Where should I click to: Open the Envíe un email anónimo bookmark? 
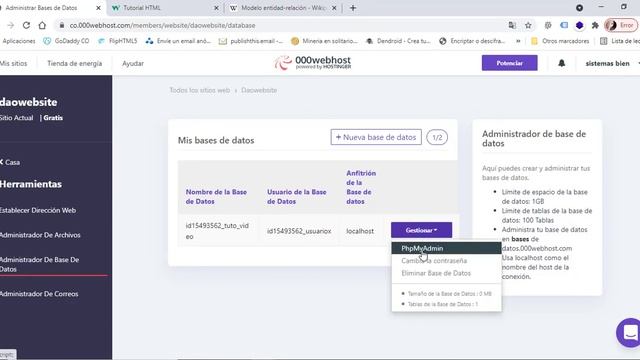[178, 41]
